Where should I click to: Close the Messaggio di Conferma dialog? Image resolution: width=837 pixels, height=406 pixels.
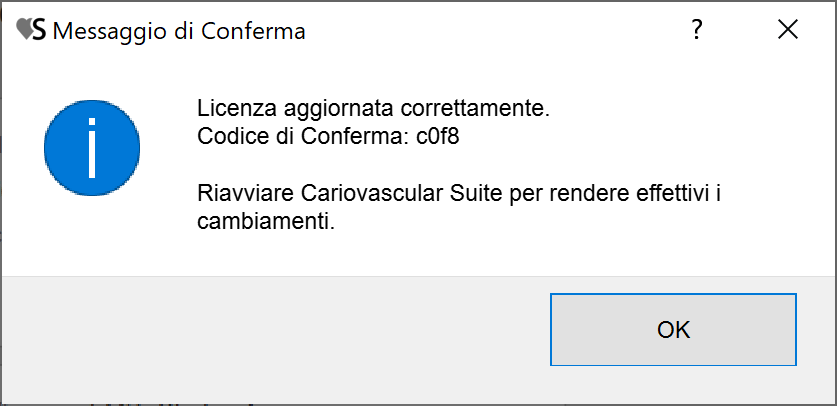coord(788,31)
